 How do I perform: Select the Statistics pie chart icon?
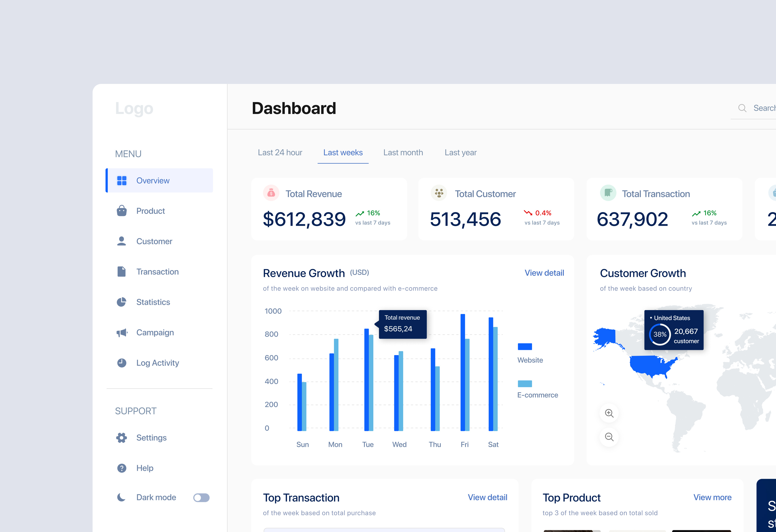point(122,302)
